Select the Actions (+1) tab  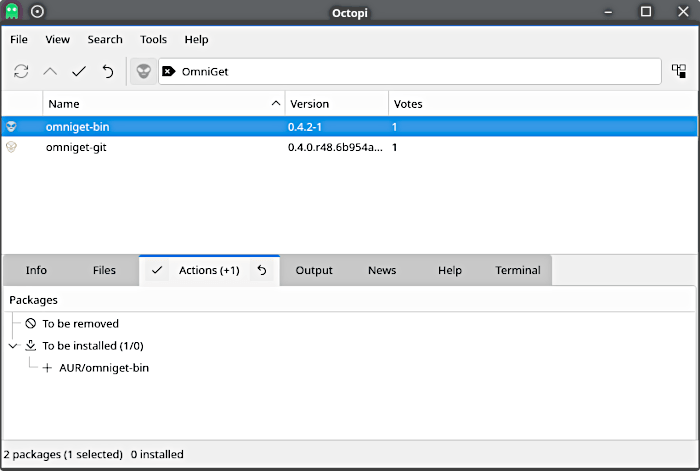[209, 270]
